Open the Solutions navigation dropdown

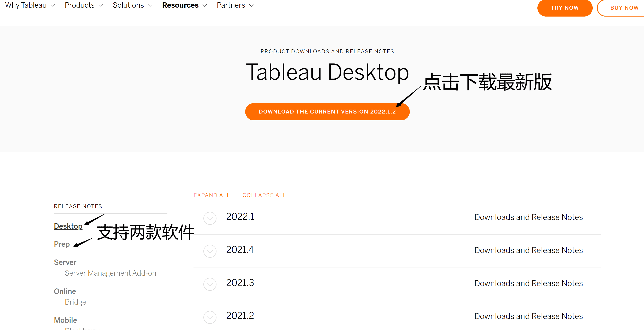pyautogui.click(x=132, y=5)
